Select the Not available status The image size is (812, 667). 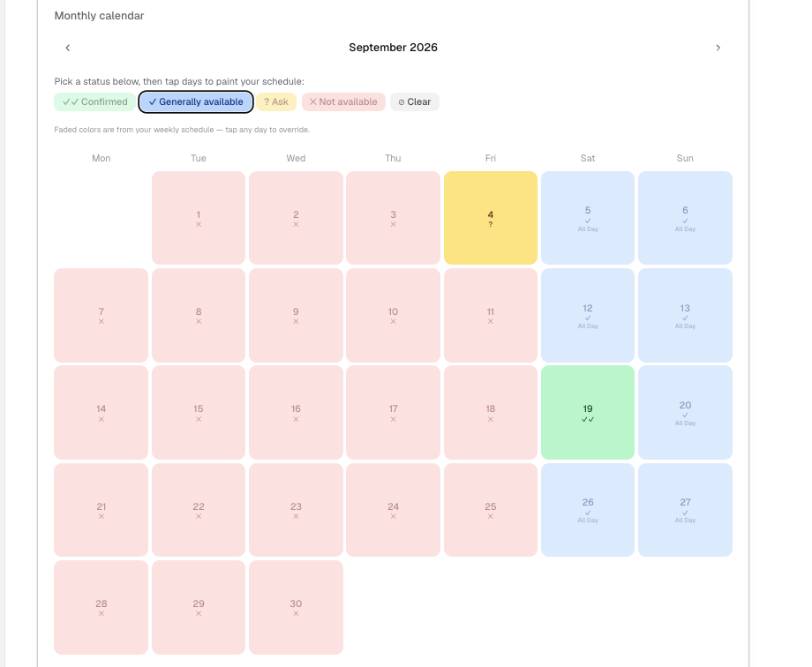pyautogui.click(x=343, y=102)
